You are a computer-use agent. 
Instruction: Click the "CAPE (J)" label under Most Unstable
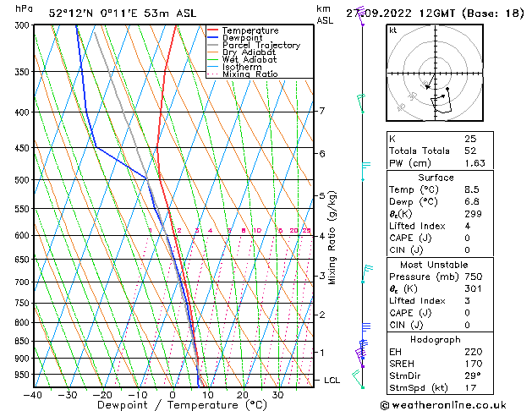(x=410, y=313)
